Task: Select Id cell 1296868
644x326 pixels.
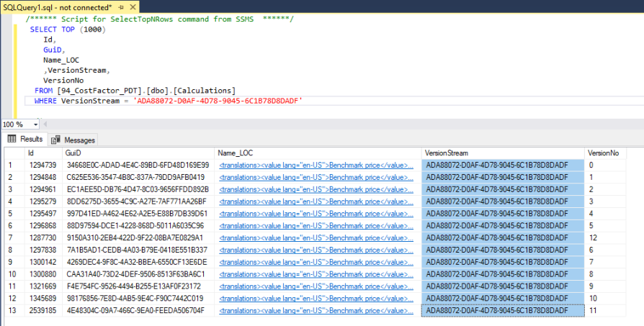Action: (43, 225)
